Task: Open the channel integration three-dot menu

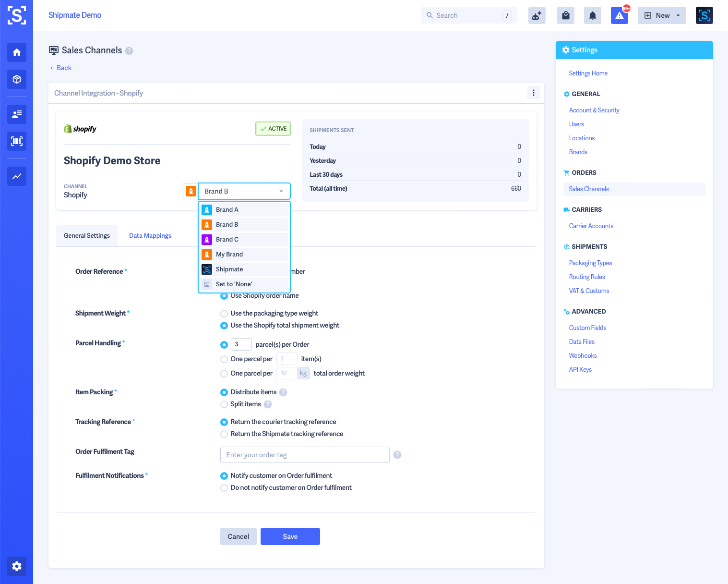Action: 533,93
